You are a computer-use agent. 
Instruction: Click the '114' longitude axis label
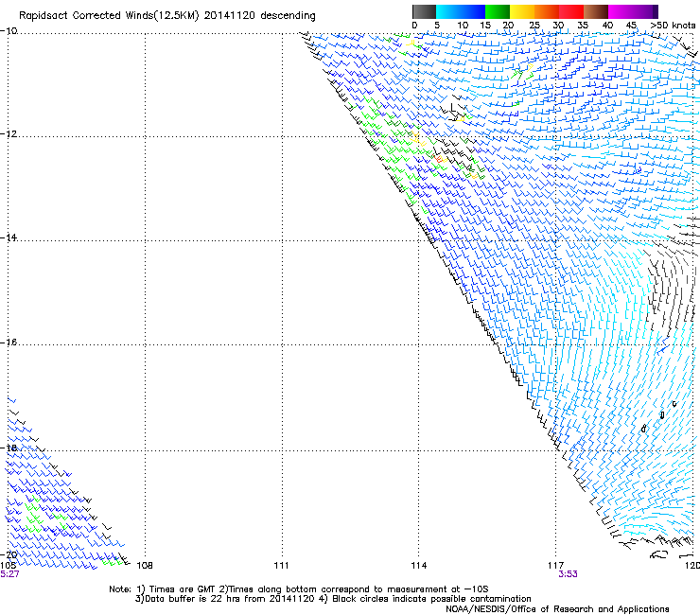point(418,566)
